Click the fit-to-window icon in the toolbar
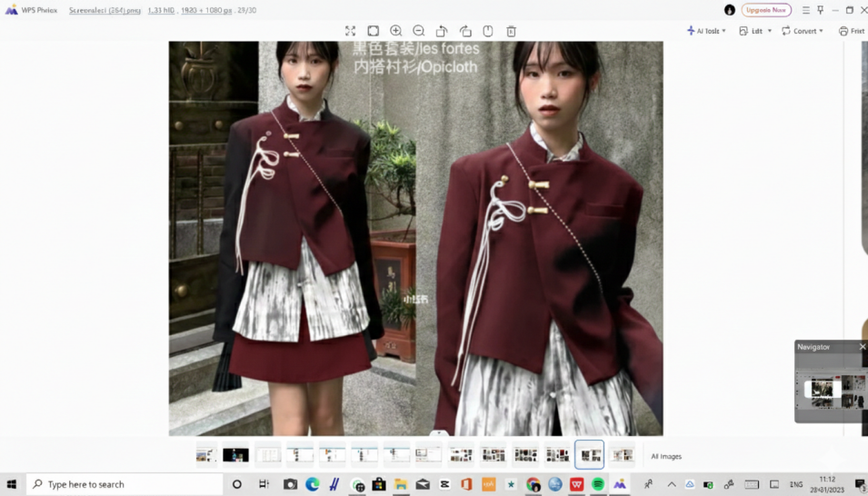 (x=374, y=31)
